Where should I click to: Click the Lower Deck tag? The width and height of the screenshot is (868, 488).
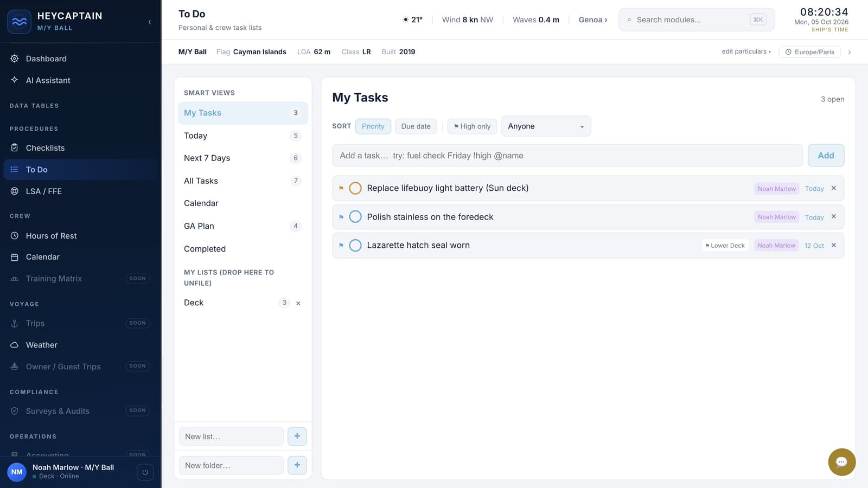[725, 246]
